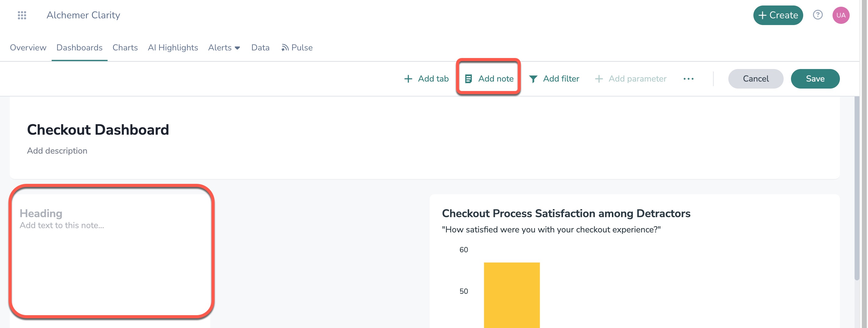
Task: Expand the Alerts dropdown arrow
Action: (x=237, y=48)
